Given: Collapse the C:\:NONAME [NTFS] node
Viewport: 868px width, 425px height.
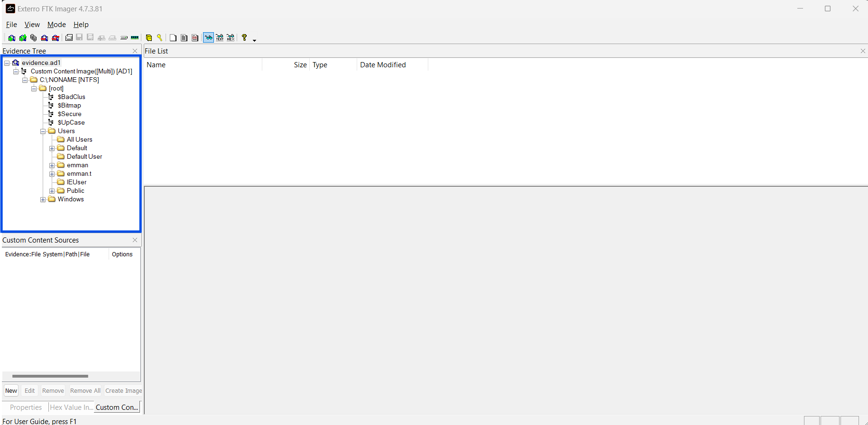Looking at the screenshot, I should [25, 80].
